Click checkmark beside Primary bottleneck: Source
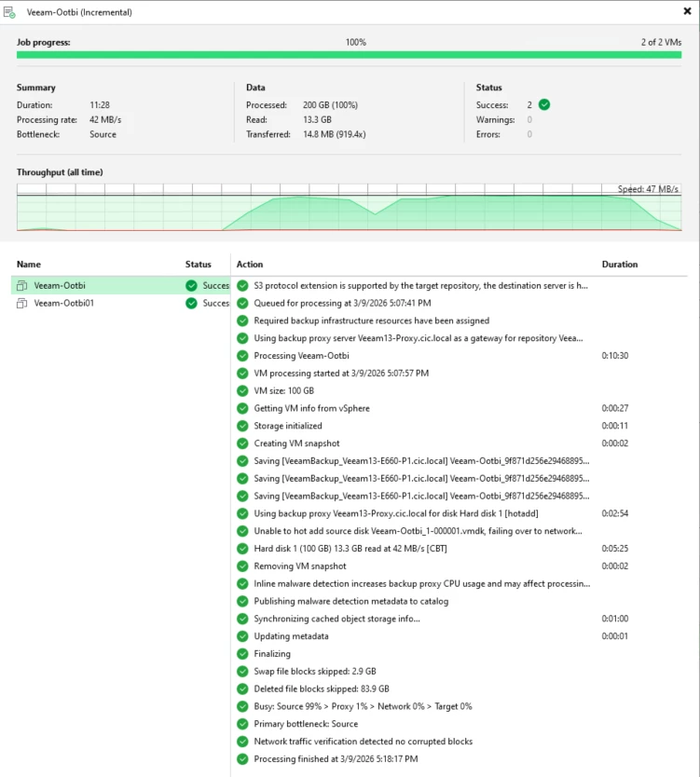This screenshot has height=777, width=700. (242, 724)
